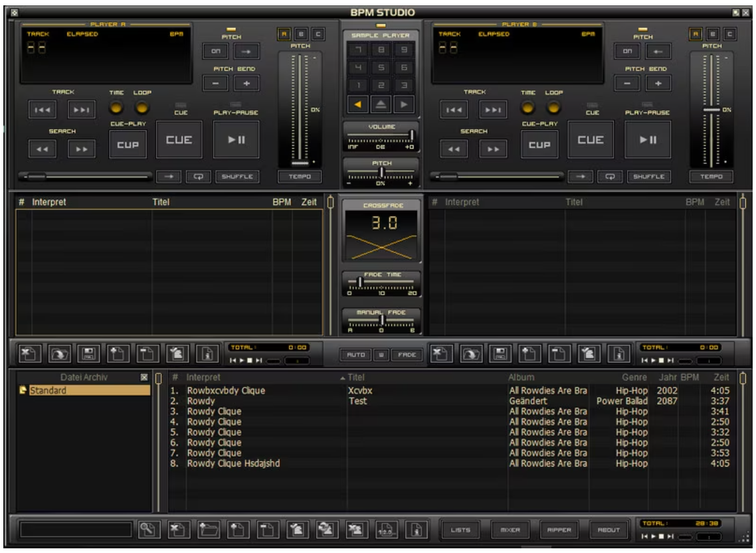Screen dimensions: 756x553
Task: Click the BPM counter icon in archive toolbar
Action: coord(387,530)
